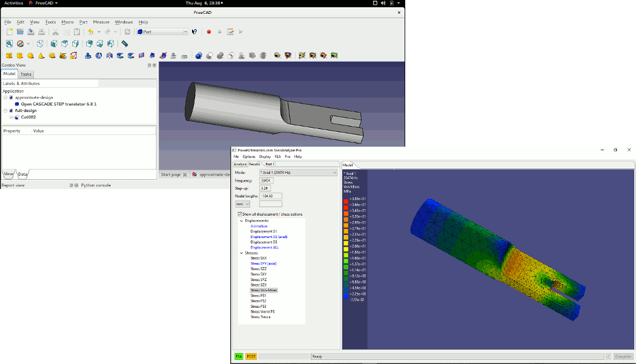Collapse the Displacements tree group
Viewport: 636px width, 364px height.
pos(241,220)
